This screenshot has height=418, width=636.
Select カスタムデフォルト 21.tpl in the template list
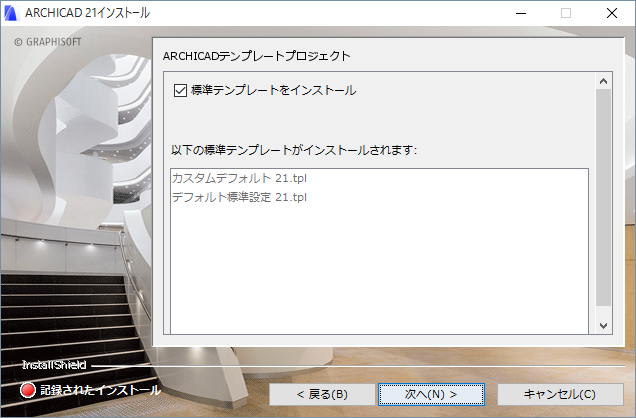pos(239,178)
